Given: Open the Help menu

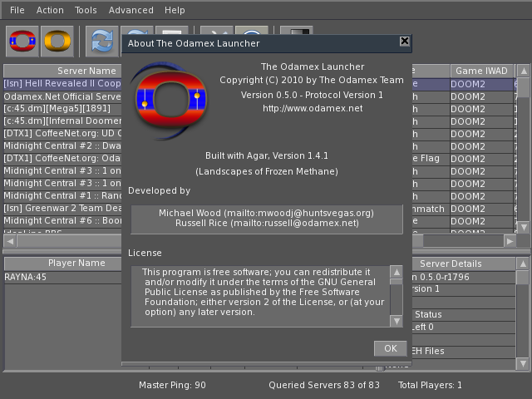Looking at the screenshot, I should (x=175, y=10).
